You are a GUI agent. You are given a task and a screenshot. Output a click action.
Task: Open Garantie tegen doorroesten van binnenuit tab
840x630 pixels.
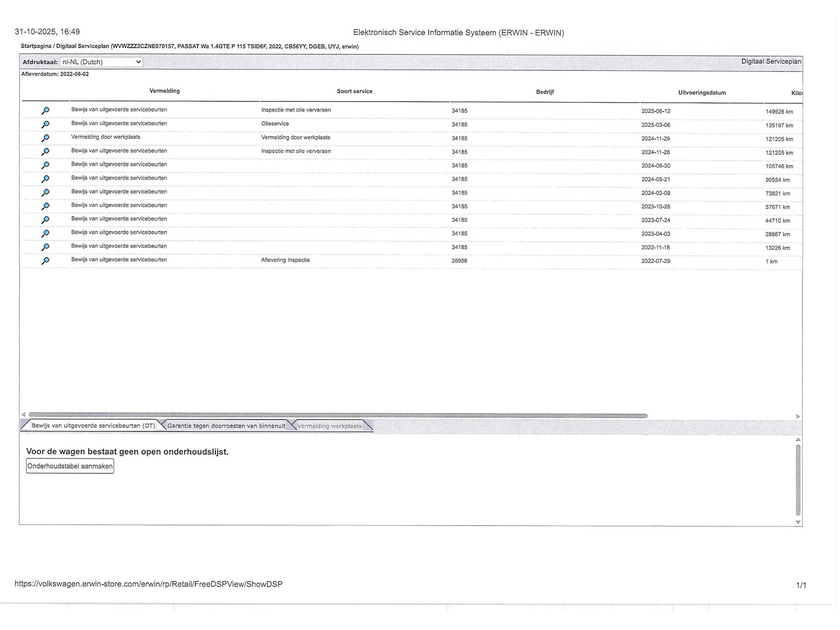[226, 426]
